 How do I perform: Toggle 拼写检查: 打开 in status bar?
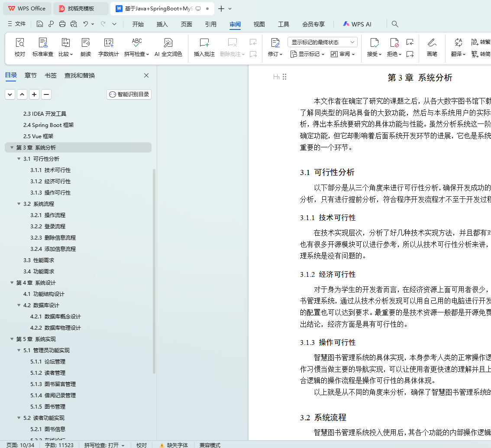coord(104,445)
